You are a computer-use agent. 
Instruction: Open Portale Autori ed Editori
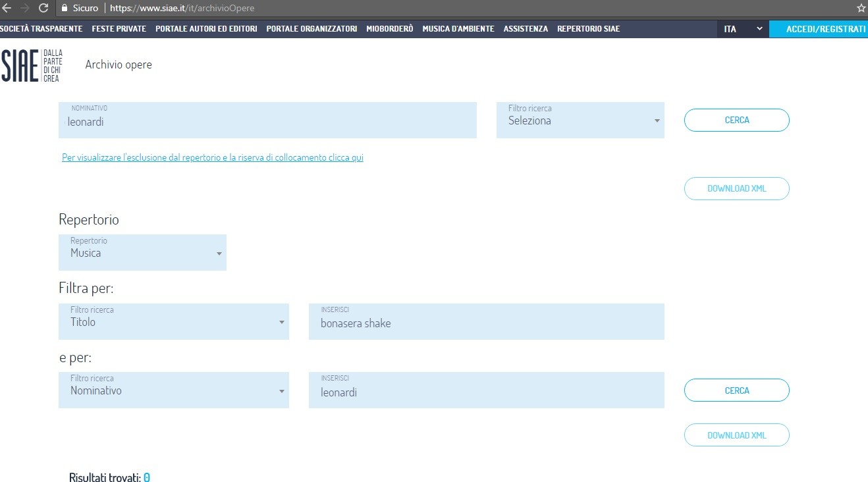(206, 29)
